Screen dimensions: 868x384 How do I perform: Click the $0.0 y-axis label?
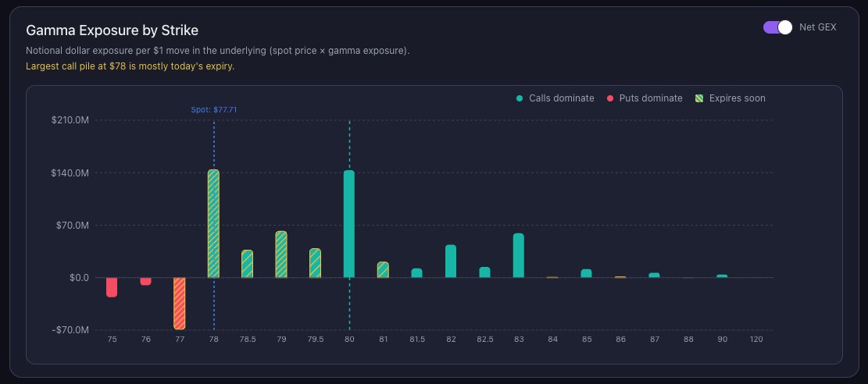pyautogui.click(x=79, y=278)
